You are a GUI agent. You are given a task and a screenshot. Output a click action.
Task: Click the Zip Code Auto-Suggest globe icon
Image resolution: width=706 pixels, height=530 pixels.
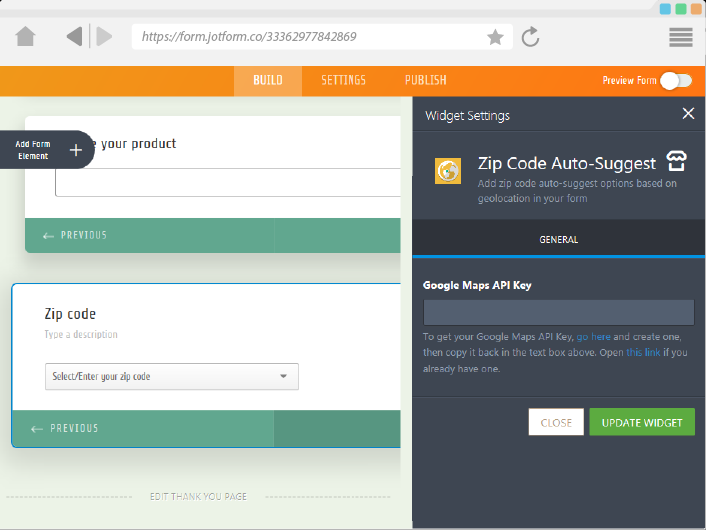coord(448,171)
